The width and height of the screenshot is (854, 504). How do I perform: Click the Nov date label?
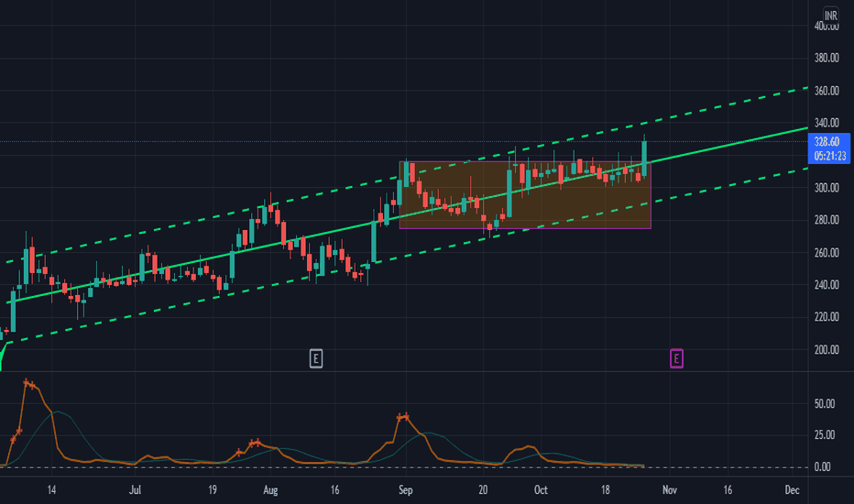(670, 490)
